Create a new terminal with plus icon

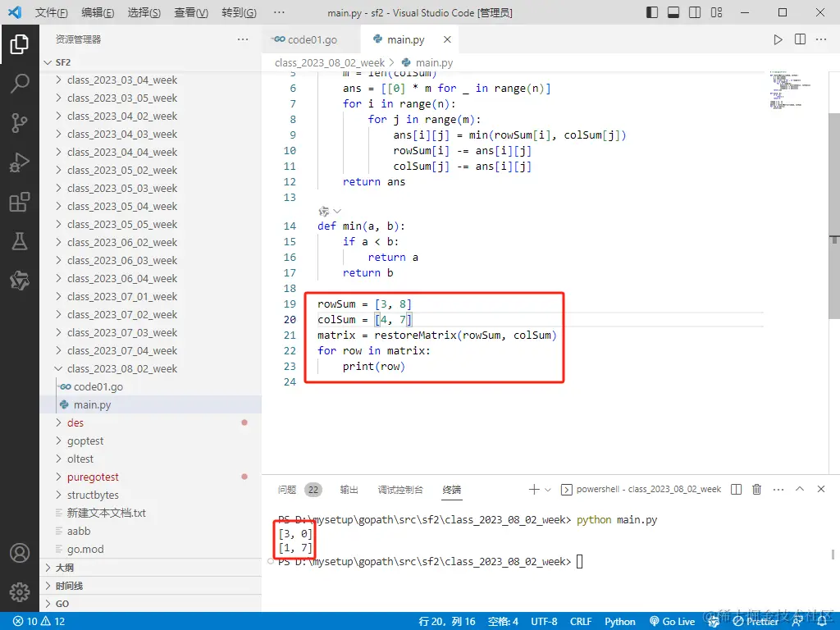pos(533,489)
